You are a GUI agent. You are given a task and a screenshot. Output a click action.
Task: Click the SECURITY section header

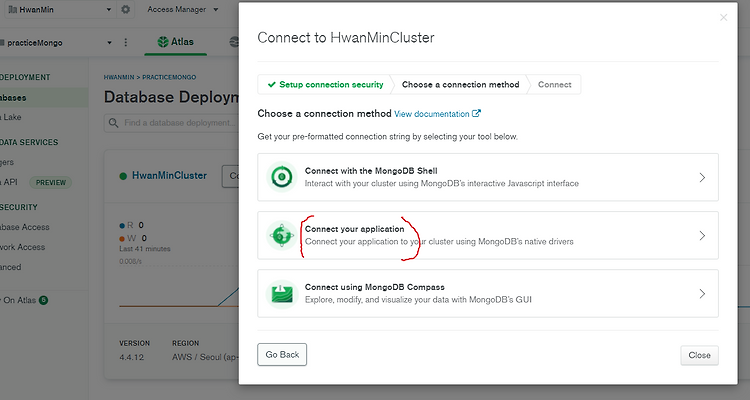click(19, 207)
